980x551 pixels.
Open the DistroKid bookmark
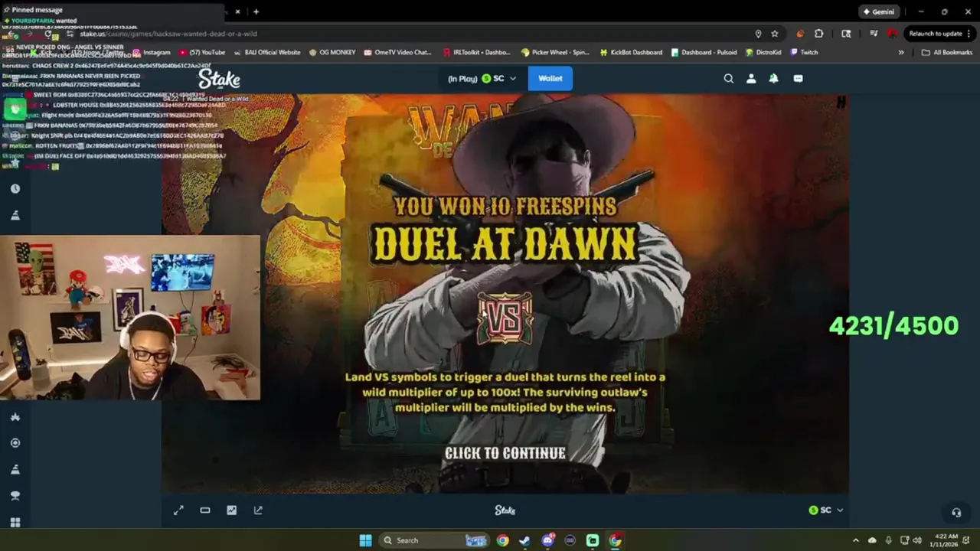pos(763,52)
